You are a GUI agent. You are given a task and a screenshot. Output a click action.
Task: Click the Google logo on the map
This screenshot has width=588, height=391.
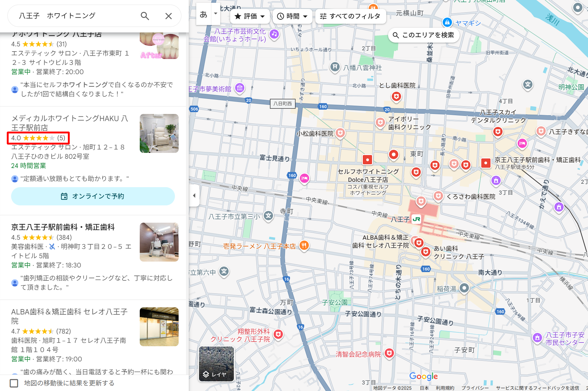click(424, 376)
